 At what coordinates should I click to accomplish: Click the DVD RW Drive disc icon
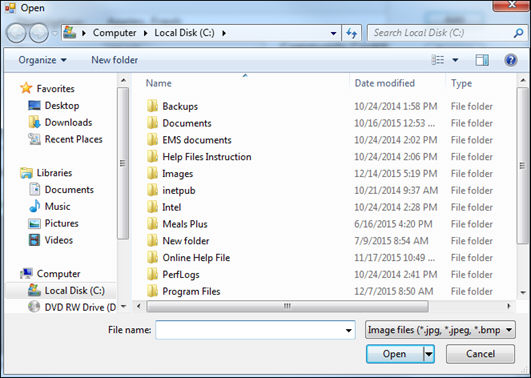(x=34, y=307)
